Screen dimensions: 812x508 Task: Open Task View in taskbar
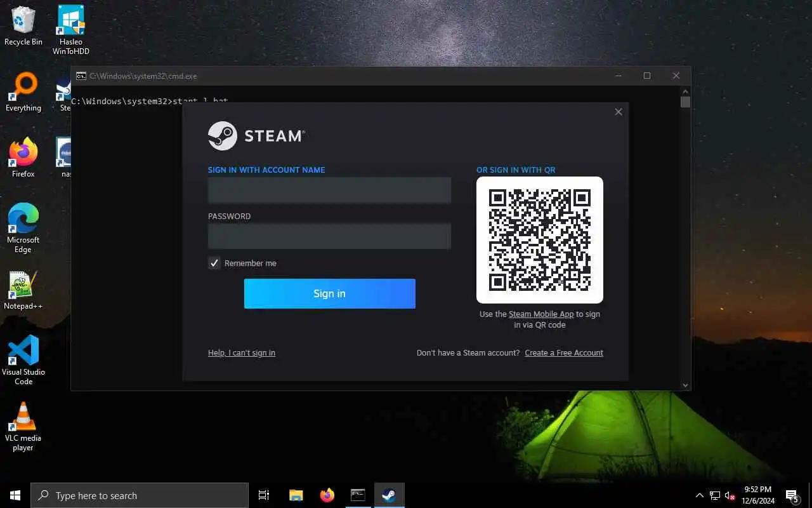[x=264, y=495]
